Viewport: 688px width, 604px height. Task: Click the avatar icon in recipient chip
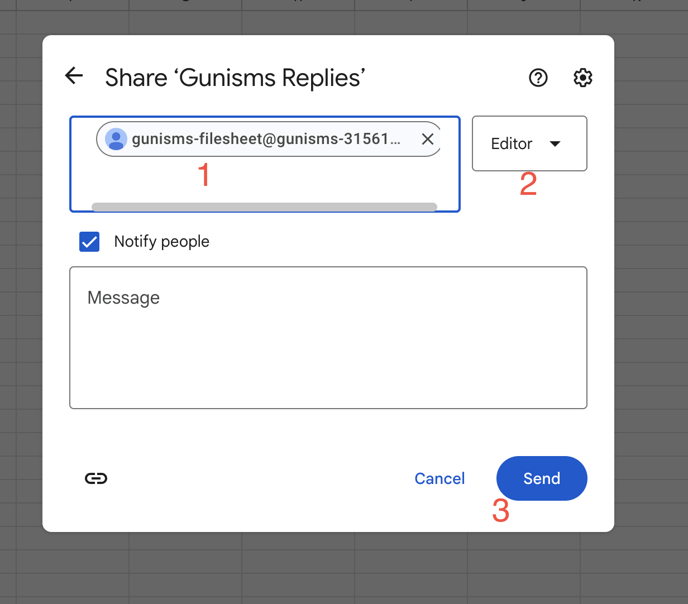116,139
